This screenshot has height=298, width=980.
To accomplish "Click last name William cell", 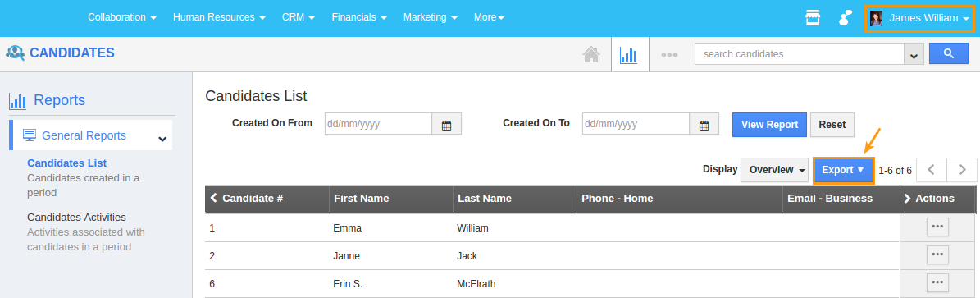I will (472, 228).
